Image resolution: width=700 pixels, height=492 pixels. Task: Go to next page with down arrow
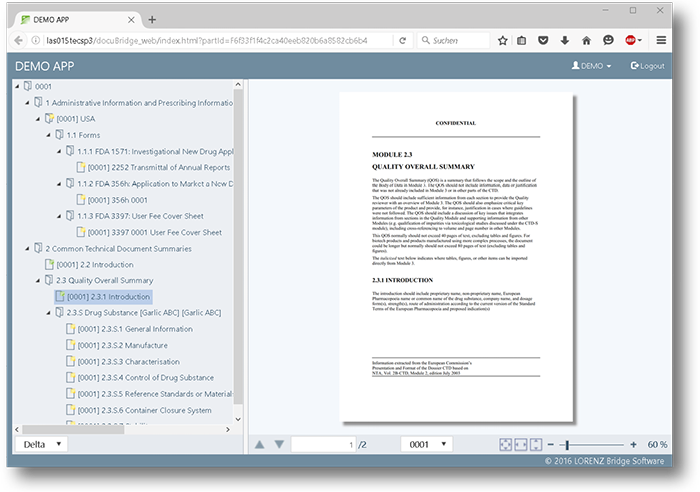280,444
